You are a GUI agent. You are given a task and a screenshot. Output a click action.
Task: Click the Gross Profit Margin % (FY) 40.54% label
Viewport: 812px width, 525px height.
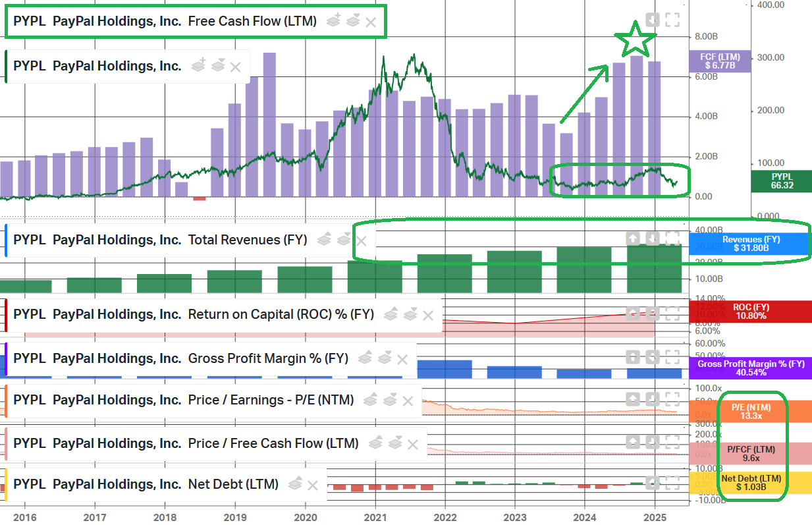(x=749, y=368)
